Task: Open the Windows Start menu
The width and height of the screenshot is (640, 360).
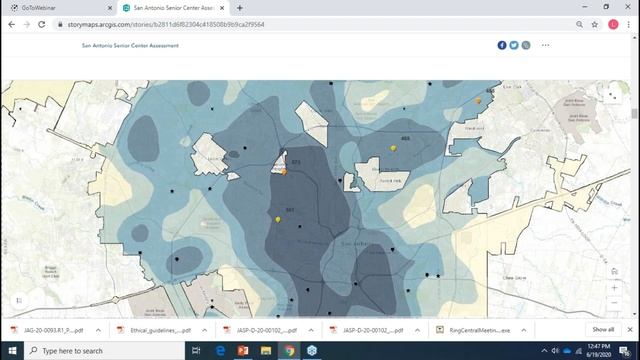Action: [x=12, y=351]
